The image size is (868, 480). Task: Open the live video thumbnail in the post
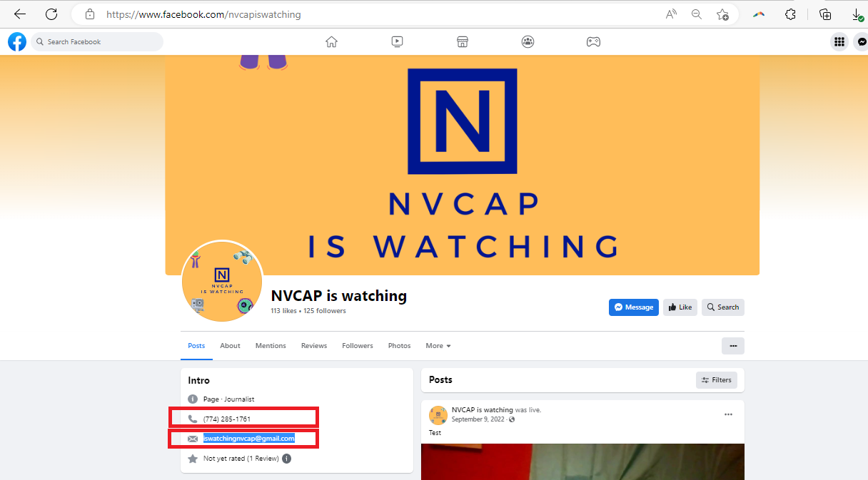(x=582, y=462)
